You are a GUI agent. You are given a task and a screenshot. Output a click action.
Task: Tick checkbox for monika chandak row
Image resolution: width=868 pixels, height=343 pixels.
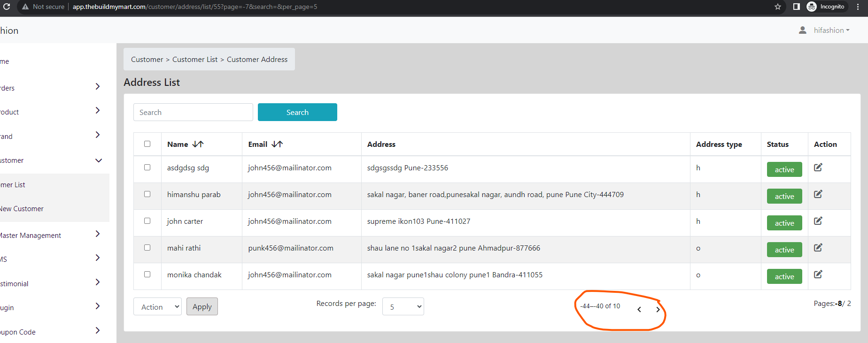click(x=147, y=274)
